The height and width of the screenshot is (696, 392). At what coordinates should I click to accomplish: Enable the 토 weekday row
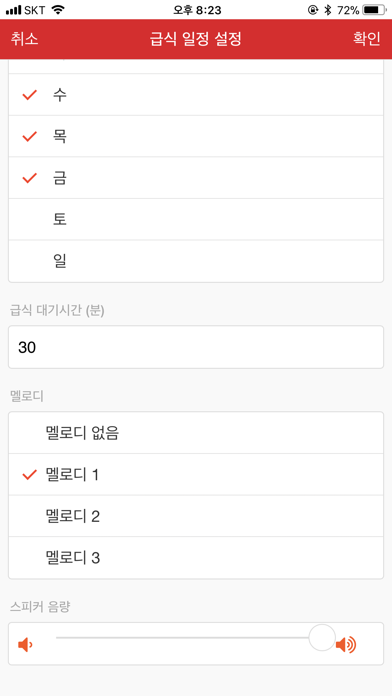tap(196, 219)
